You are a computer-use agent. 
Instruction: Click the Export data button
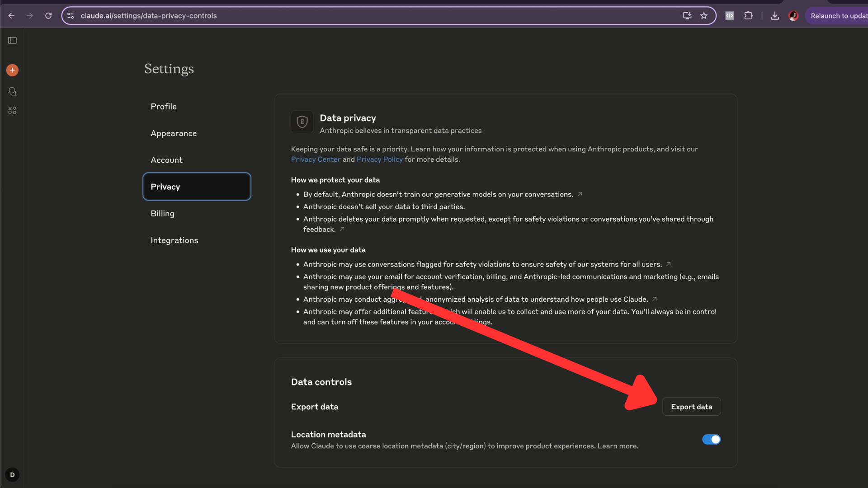coord(692,407)
